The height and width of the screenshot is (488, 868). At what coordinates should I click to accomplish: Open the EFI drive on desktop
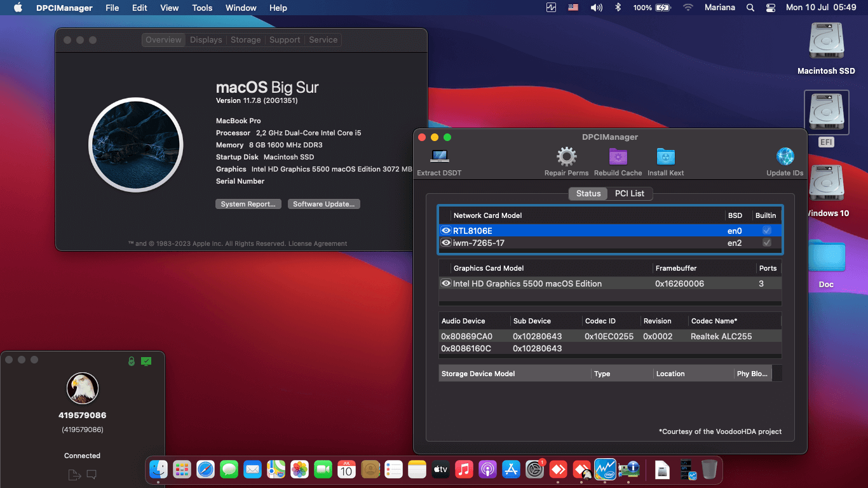click(x=826, y=112)
